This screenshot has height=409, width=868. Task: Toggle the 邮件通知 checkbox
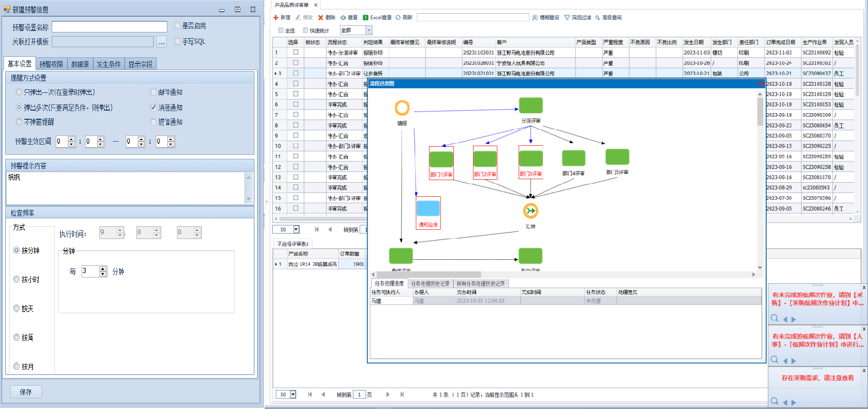coord(153,92)
